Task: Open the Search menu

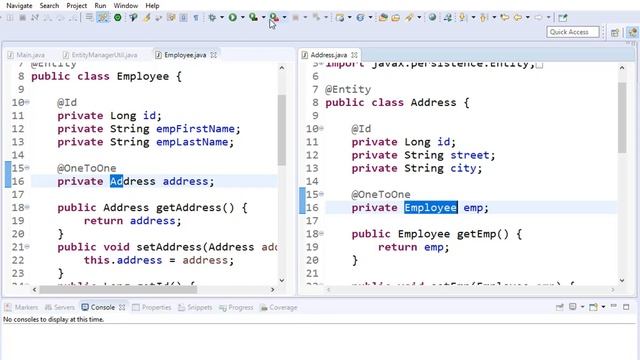Action: click(49, 6)
